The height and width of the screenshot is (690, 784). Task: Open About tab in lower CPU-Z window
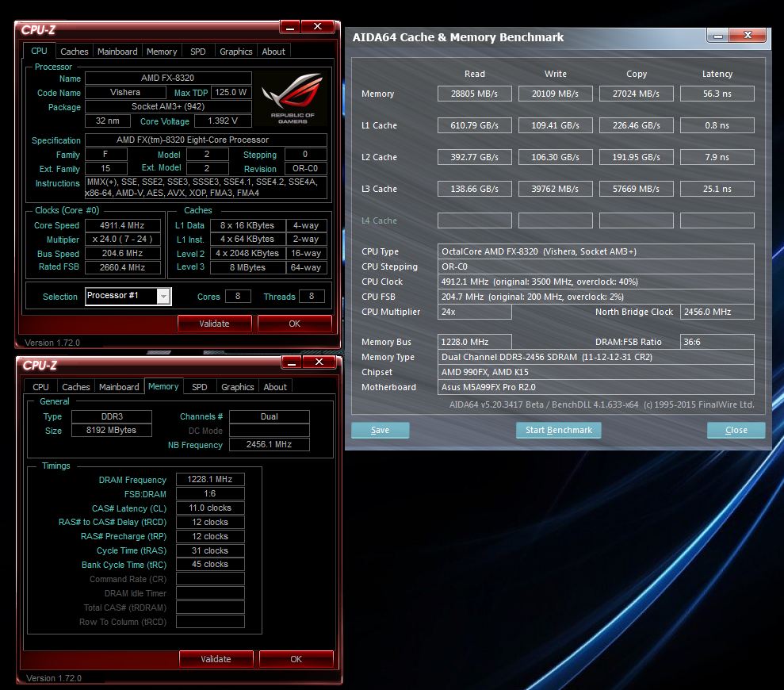pyautogui.click(x=275, y=387)
